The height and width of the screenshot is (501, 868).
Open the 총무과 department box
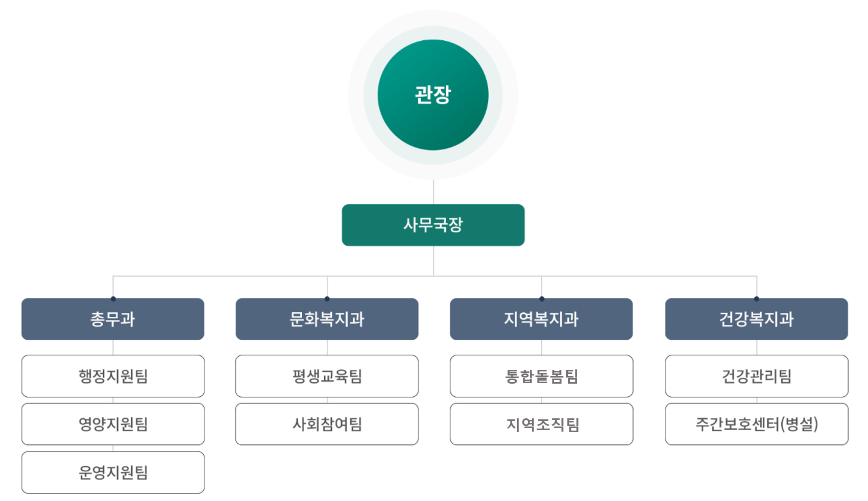pyautogui.click(x=113, y=320)
